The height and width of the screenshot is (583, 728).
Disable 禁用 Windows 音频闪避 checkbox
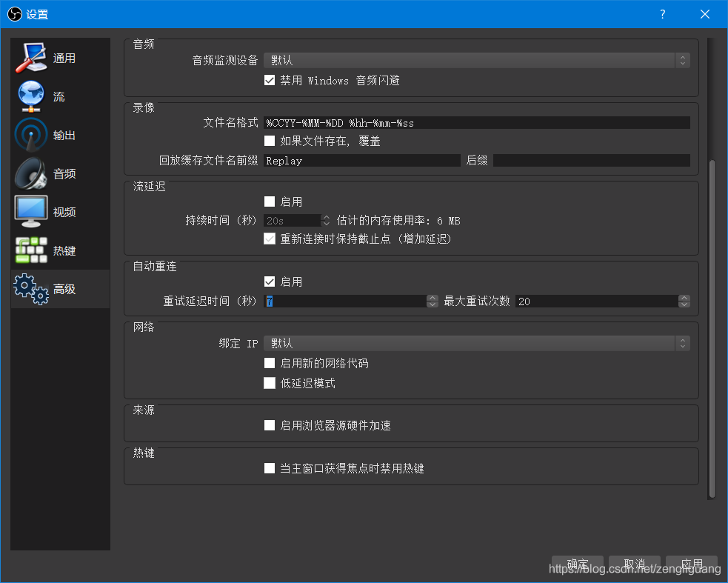270,80
